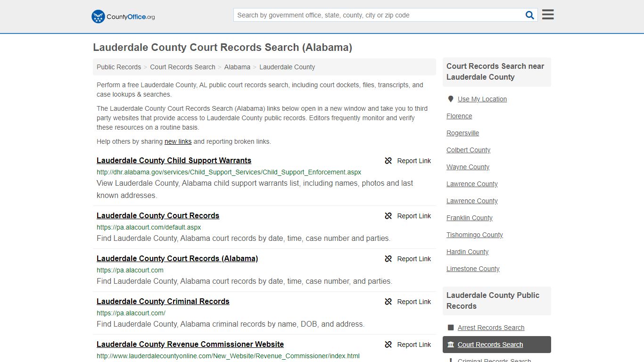Click the broken link icon for Court Records (Alabama)
The image size is (644, 362).
[x=388, y=259]
